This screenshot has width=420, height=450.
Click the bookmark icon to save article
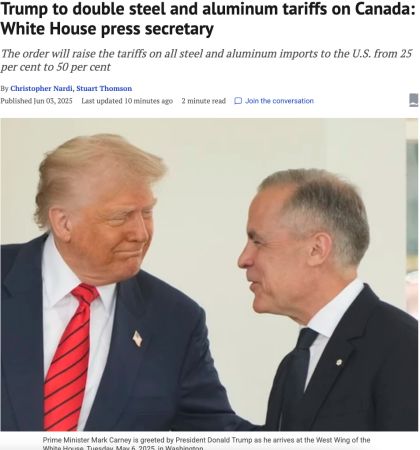click(x=414, y=100)
